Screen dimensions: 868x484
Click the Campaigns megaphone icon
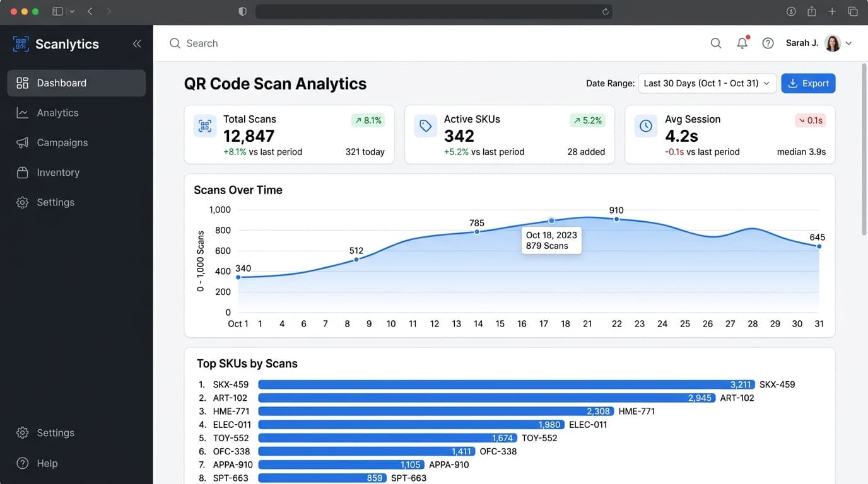(23, 142)
